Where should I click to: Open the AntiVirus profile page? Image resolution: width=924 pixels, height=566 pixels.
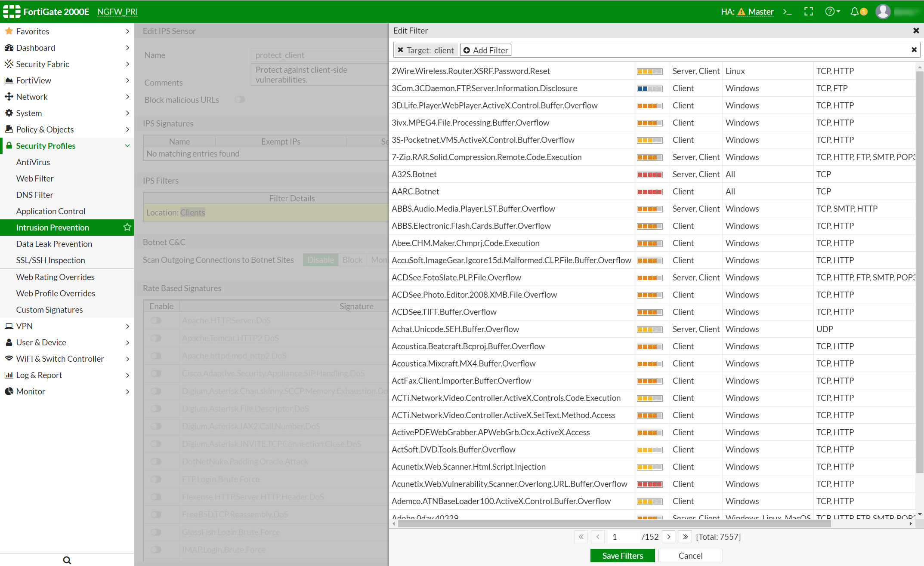click(x=33, y=162)
